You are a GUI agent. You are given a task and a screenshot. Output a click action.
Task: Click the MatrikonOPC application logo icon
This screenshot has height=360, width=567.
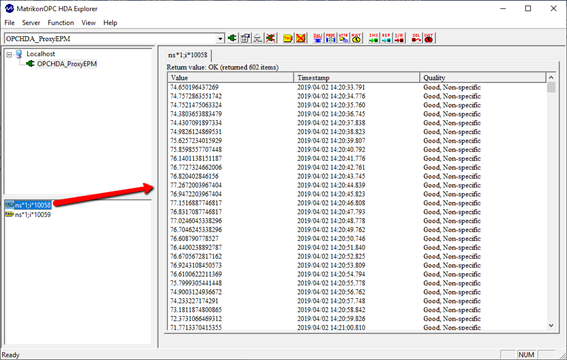(x=9, y=8)
